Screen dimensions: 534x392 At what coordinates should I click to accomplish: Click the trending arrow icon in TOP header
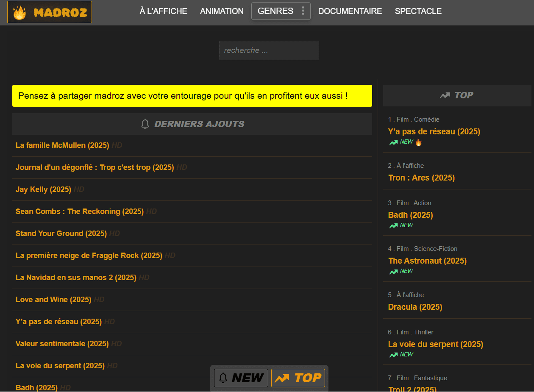[x=445, y=95]
